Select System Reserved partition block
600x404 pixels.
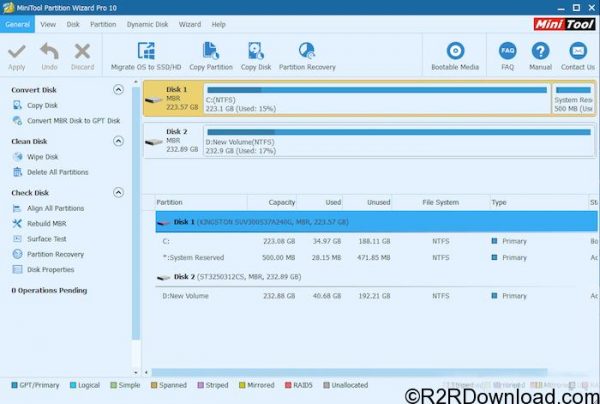(x=573, y=99)
